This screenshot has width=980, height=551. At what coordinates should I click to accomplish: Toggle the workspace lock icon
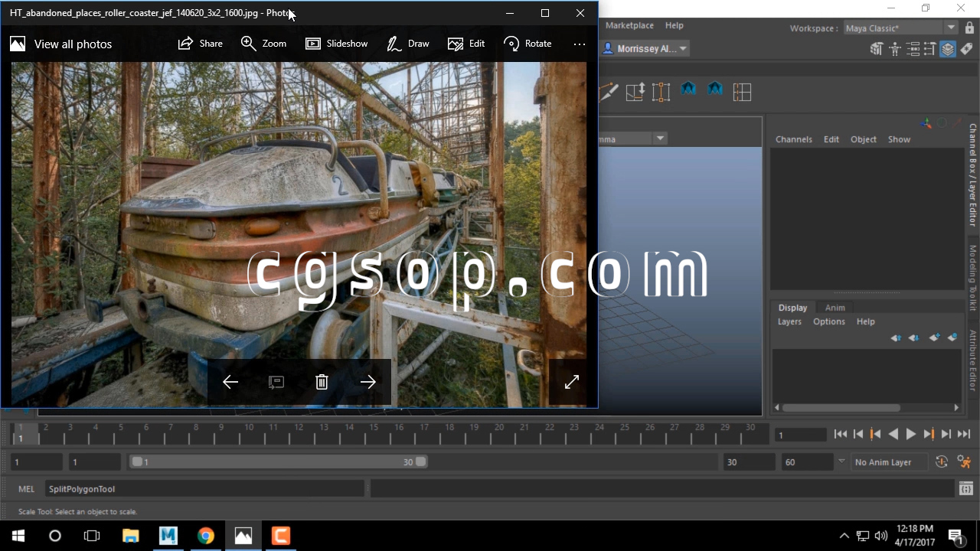click(x=970, y=28)
